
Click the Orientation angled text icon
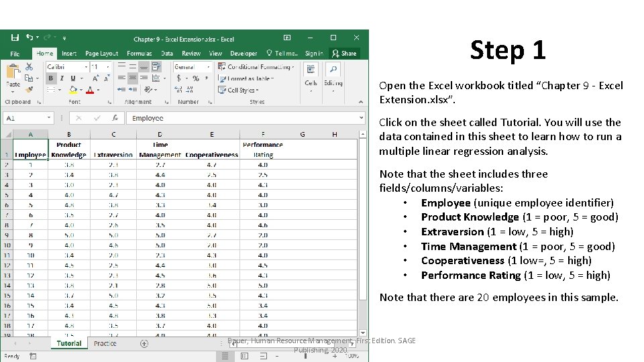click(148, 89)
